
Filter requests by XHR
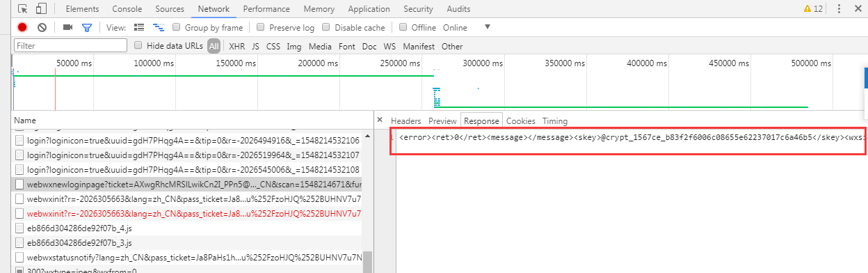237,47
